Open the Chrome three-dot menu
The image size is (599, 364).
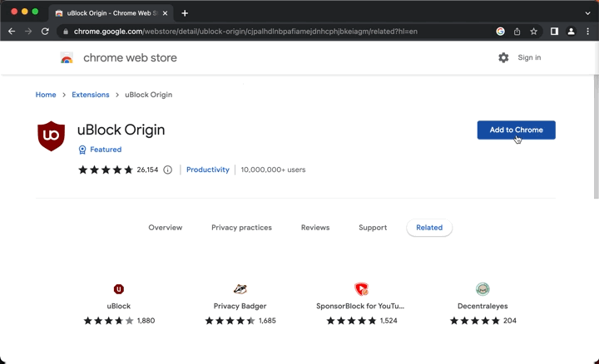pyautogui.click(x=587, y=32)
